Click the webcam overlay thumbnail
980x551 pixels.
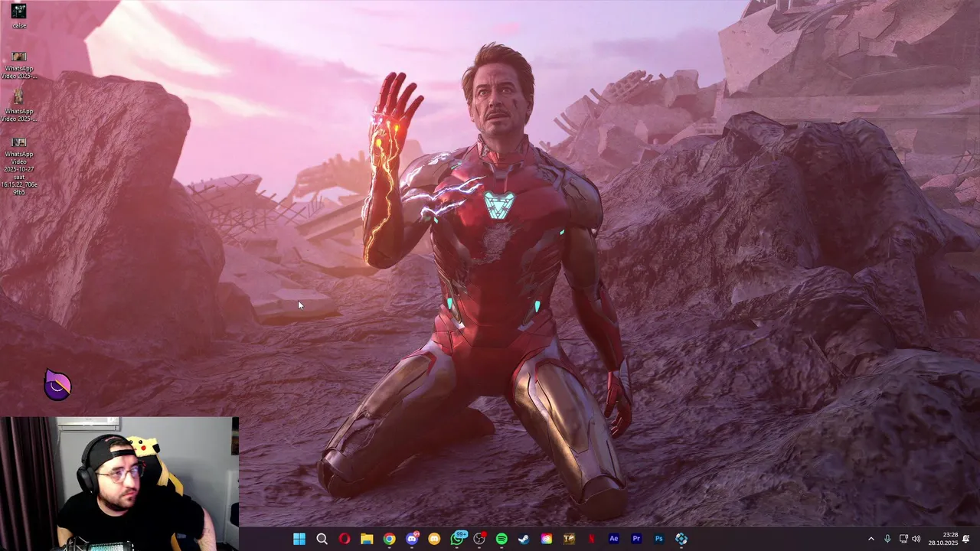click(x=119, y=484)
